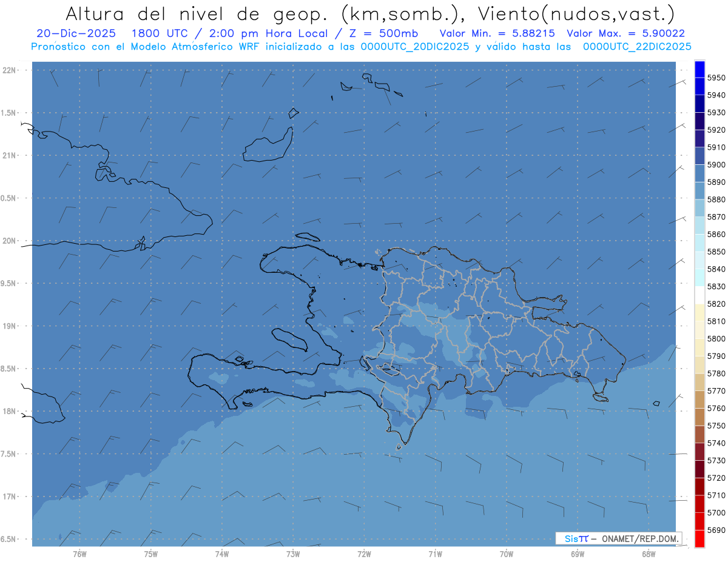This screenshot has width=728, height=562.
Task: Click the '69W' longitude label
Action: (x=578, y=554)
